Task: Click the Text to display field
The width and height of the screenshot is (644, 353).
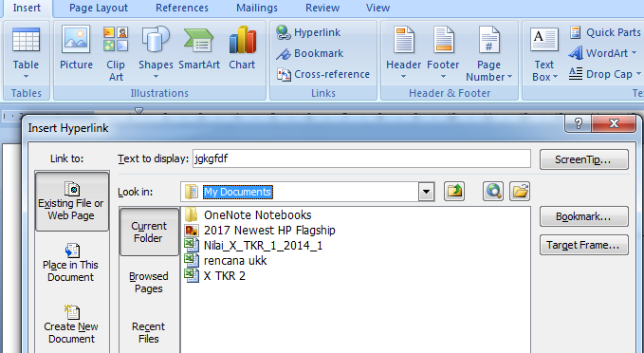Action: point(361,158)
